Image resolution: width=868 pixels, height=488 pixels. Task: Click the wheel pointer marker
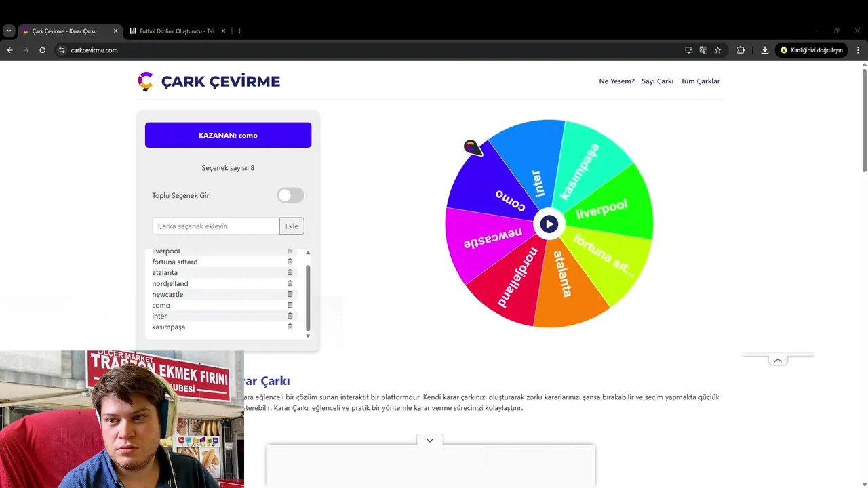click(473, 147)
